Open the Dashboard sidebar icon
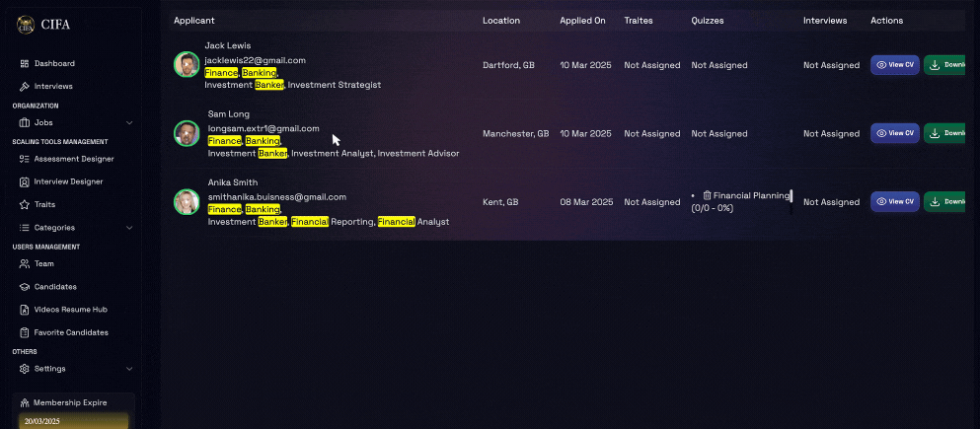The height and width of the screenshot is (429, 980). [25, 64]
